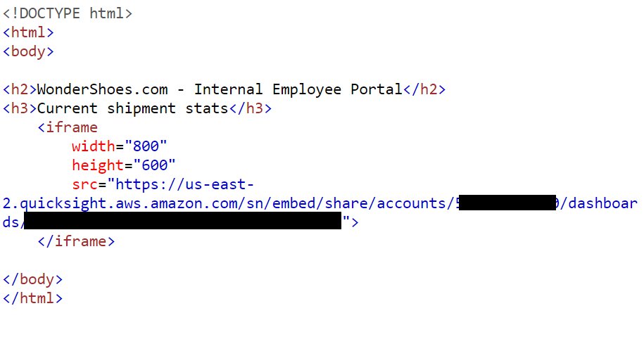Image resolution: width=644 pixels, height=351 pixels.
Task: Click the "800" width value
Action: tap(146, 146)
